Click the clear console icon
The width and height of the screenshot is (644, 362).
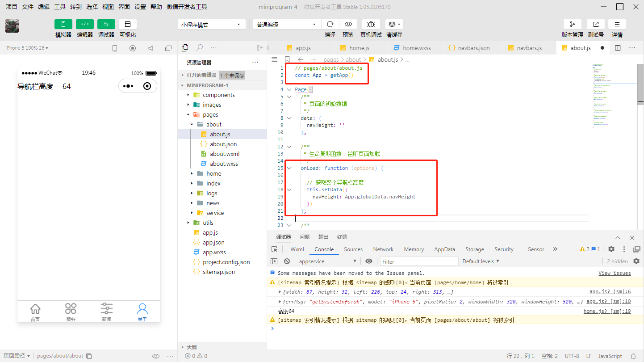287,261
